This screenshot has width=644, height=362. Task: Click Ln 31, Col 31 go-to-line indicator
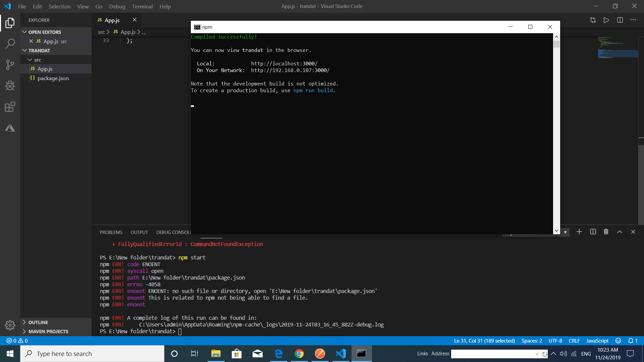point(484,341)
